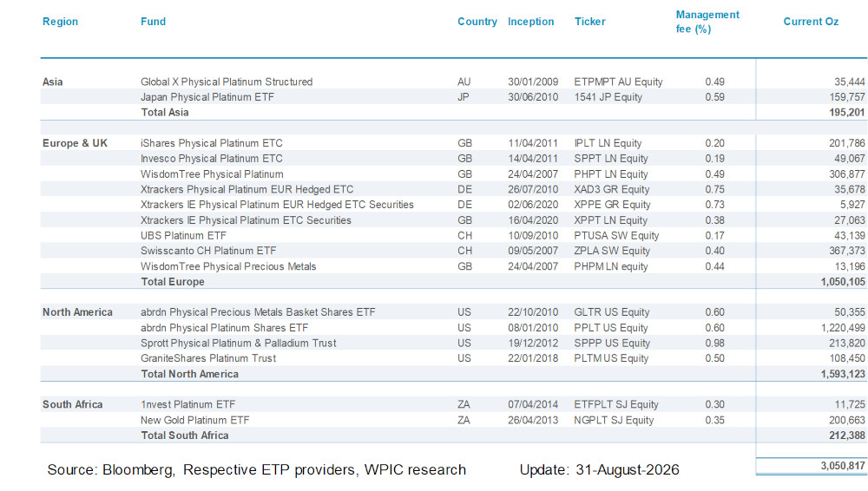Select Swisscanto CH Platinum ETF fund
Viewport: 868px width, 491px height.
pos(208,251)
